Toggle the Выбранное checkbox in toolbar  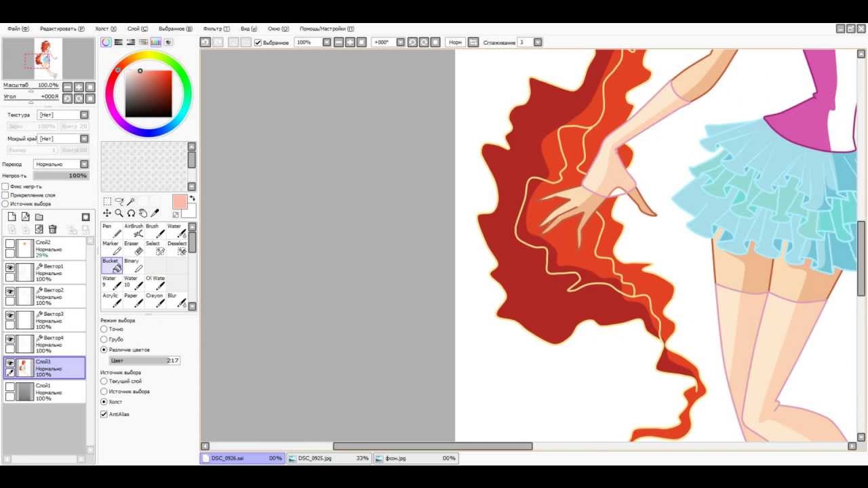[x=258, y=42]
